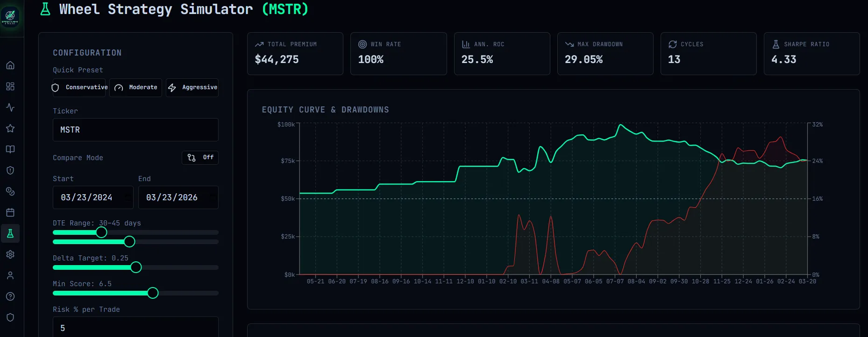Open the help question-mark icon in sidebar

pyautogui.click(x=10, y=296)
